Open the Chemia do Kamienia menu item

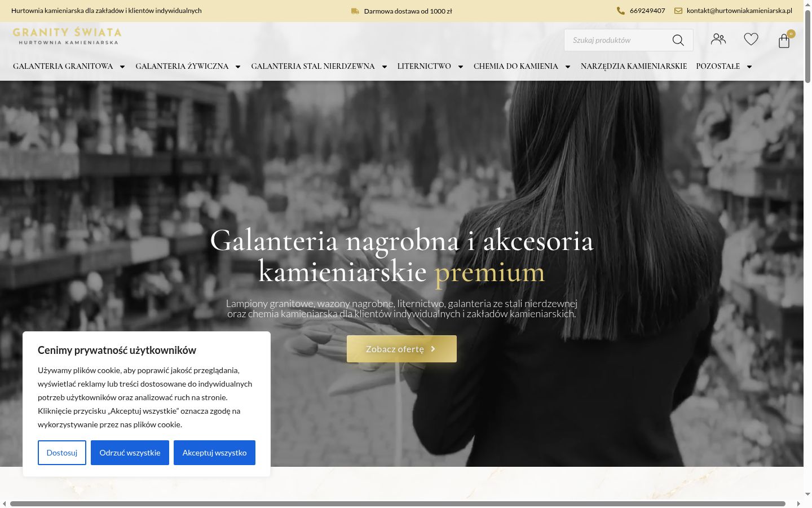(x=516, y=66)
